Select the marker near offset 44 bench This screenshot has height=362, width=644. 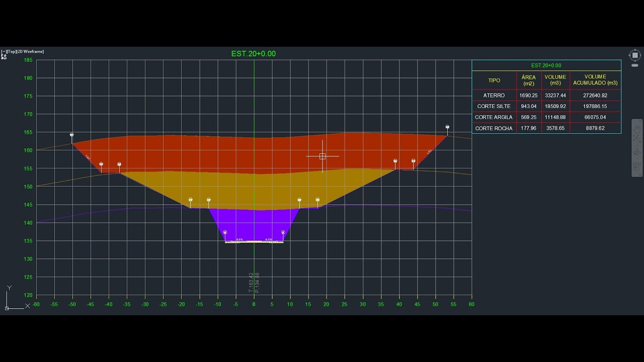coord(414,161)
